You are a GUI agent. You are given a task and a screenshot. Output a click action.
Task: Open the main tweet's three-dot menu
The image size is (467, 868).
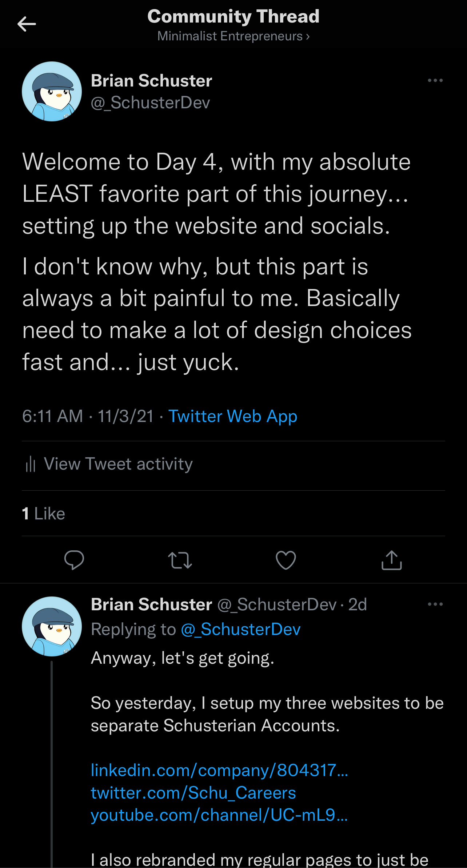[435, 80]
